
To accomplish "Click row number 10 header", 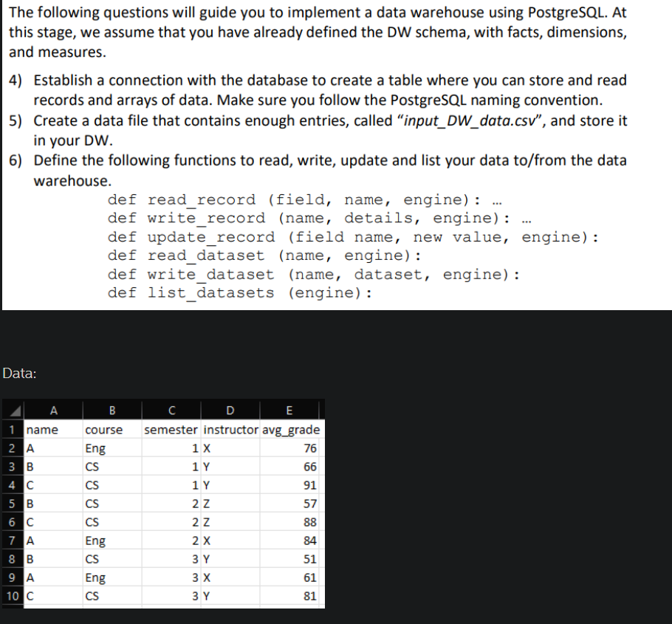I will tap(13, 595).
